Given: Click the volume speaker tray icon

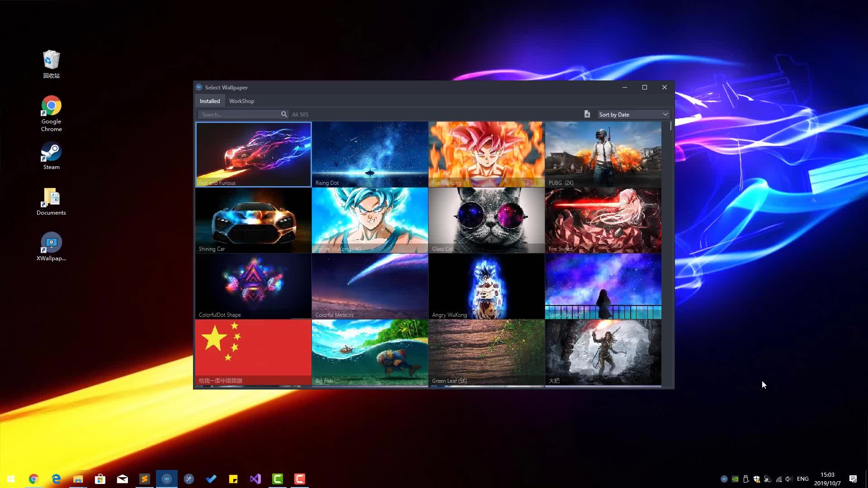Looking at the screenshot, I should (x=789, y=479).
